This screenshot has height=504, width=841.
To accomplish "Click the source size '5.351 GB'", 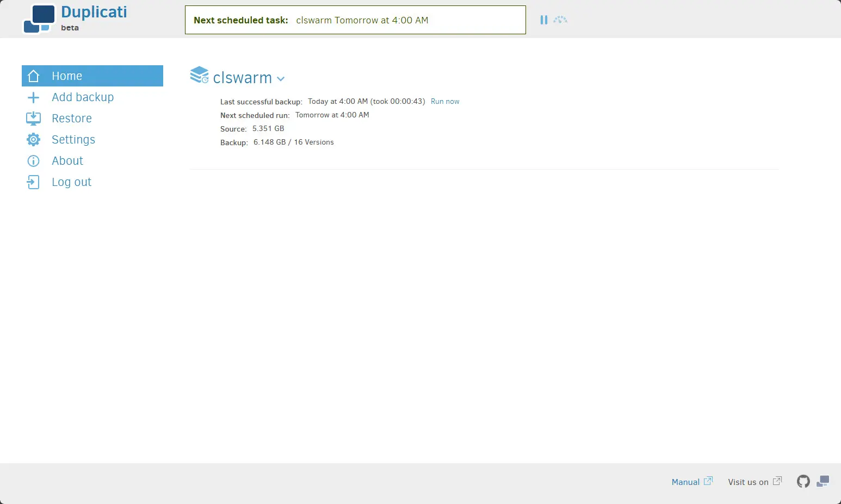I will [268, 129].
